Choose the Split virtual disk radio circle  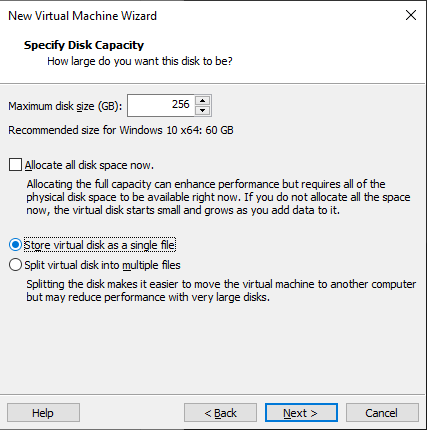tap(15, 265)
